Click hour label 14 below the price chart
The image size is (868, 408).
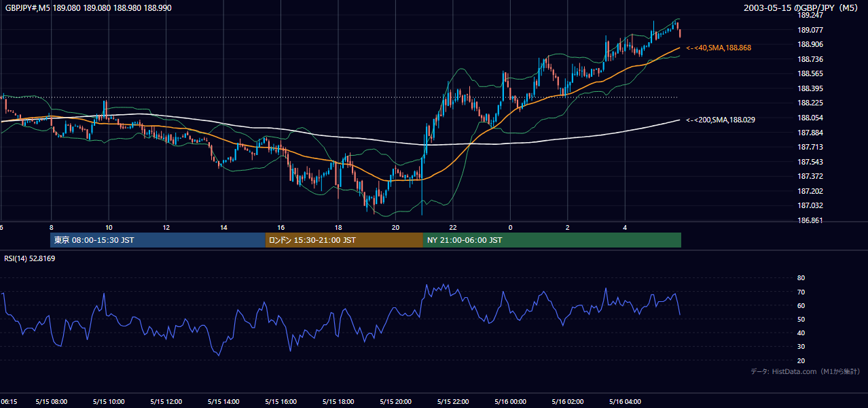223,228
